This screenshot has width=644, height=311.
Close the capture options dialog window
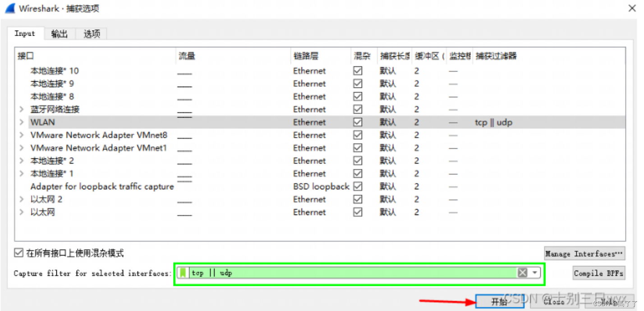click(x=632, y=9)
